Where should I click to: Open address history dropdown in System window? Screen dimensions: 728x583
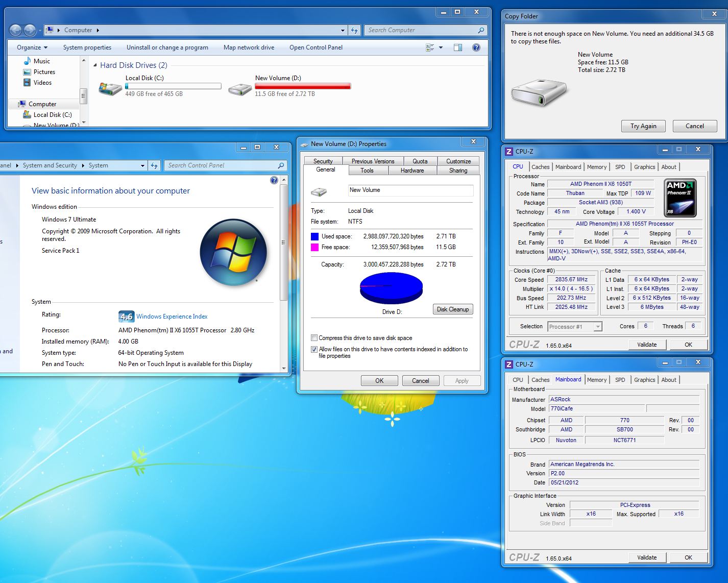click(142, 165)
